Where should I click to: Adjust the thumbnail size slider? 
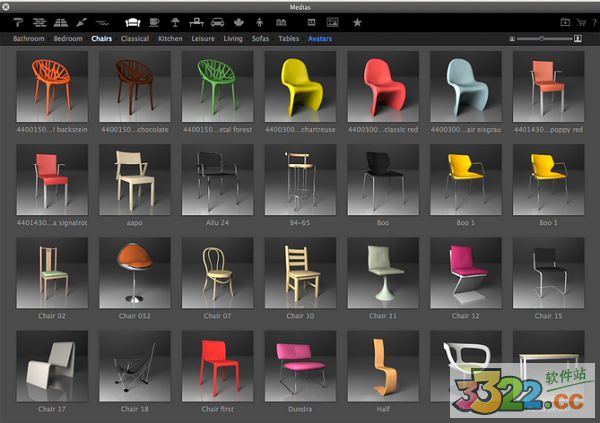pos(543,39)
